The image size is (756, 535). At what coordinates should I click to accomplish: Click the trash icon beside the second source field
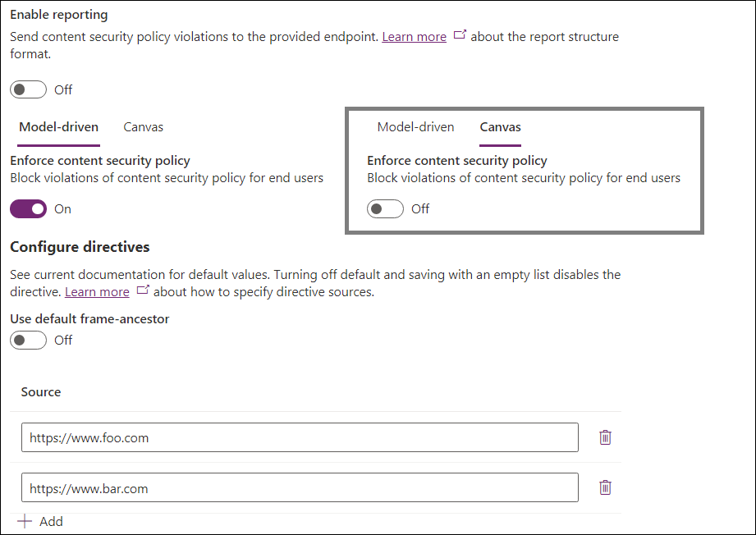click(x=605, y=487)
